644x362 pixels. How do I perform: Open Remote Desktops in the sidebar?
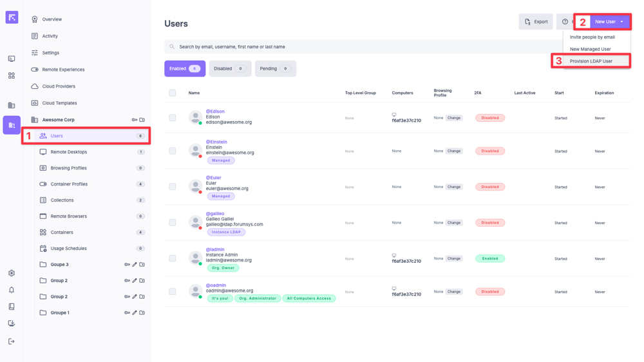(x=69, y=152)
